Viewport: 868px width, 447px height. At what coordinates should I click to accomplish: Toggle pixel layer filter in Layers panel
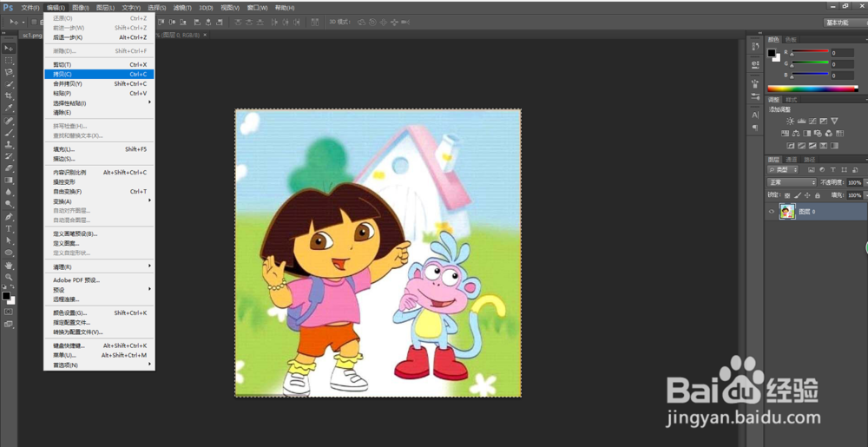812,169
